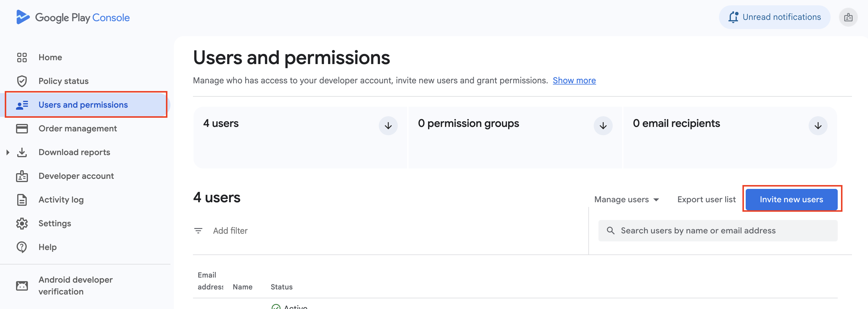
Task: Open the Manage users dropdown
Action: [x=626, y=200]
